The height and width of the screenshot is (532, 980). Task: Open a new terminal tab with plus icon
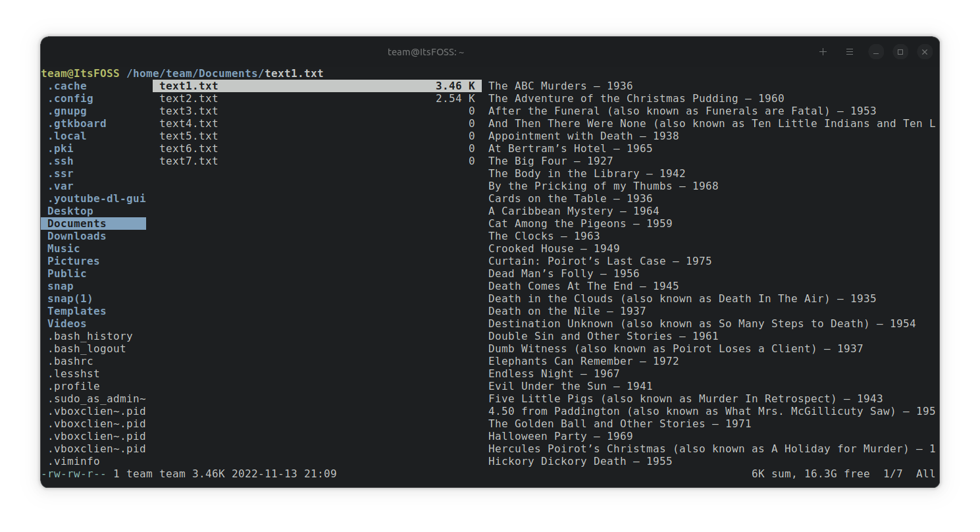[823, 51]
